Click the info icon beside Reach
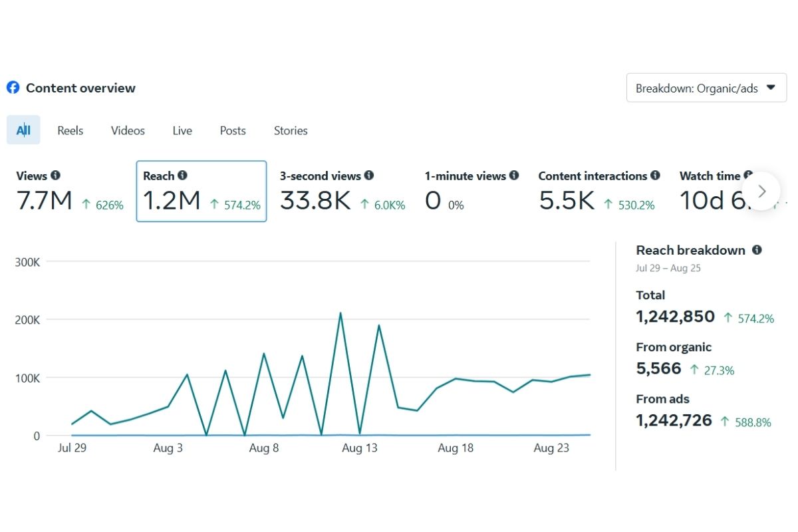This screenshot has height=532, width=798. (x=182, y=176)
